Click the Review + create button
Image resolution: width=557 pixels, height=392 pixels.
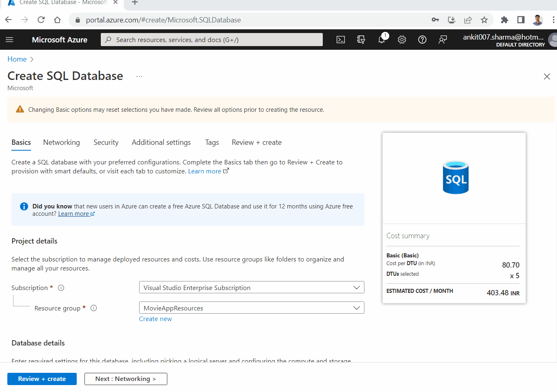[42, 379]
